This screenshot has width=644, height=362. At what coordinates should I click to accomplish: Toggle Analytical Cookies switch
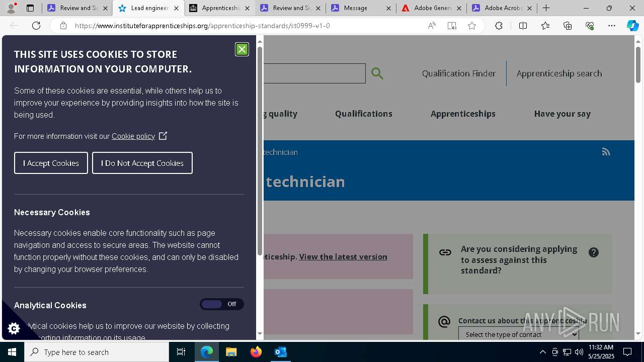tap(222, 304)
